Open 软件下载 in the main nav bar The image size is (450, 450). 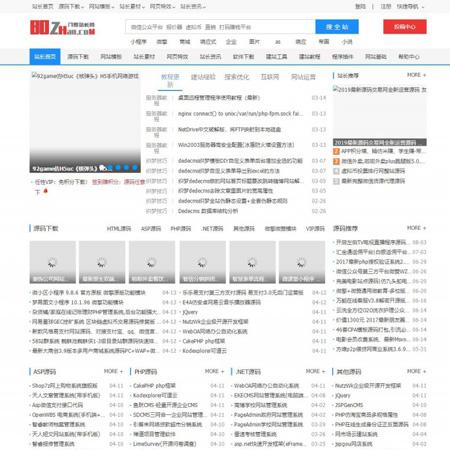tap(243, 57)
